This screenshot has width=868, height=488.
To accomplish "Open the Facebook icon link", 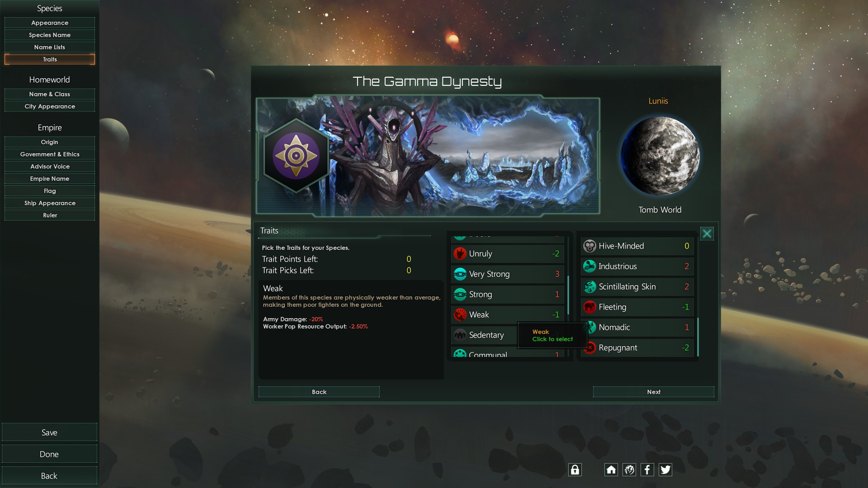I will coord(647,469).
